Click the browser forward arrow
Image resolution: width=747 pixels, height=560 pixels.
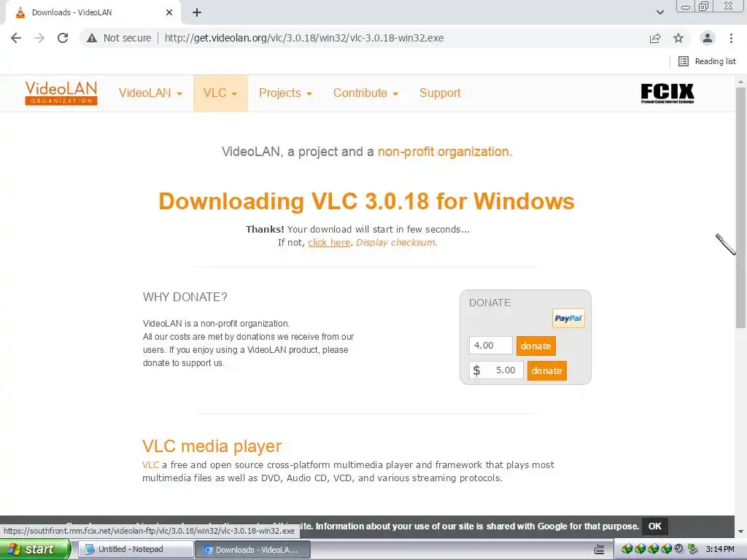tap(39, 38)
